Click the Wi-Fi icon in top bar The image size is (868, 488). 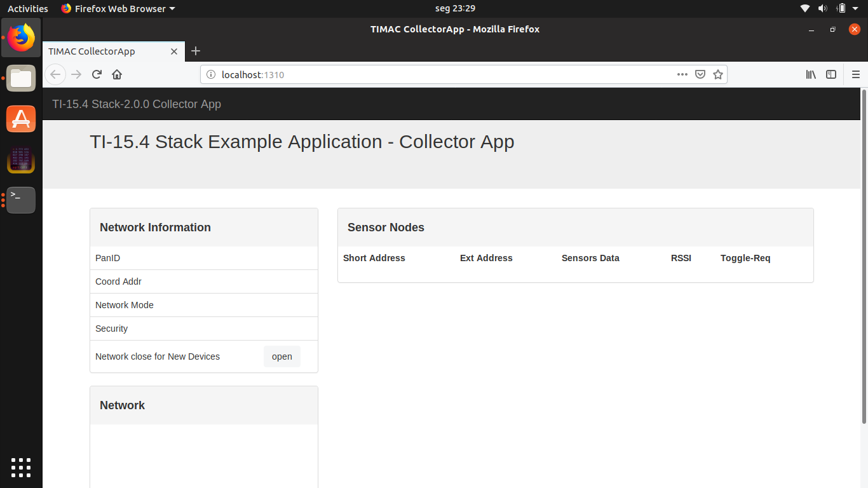point(805,8)
